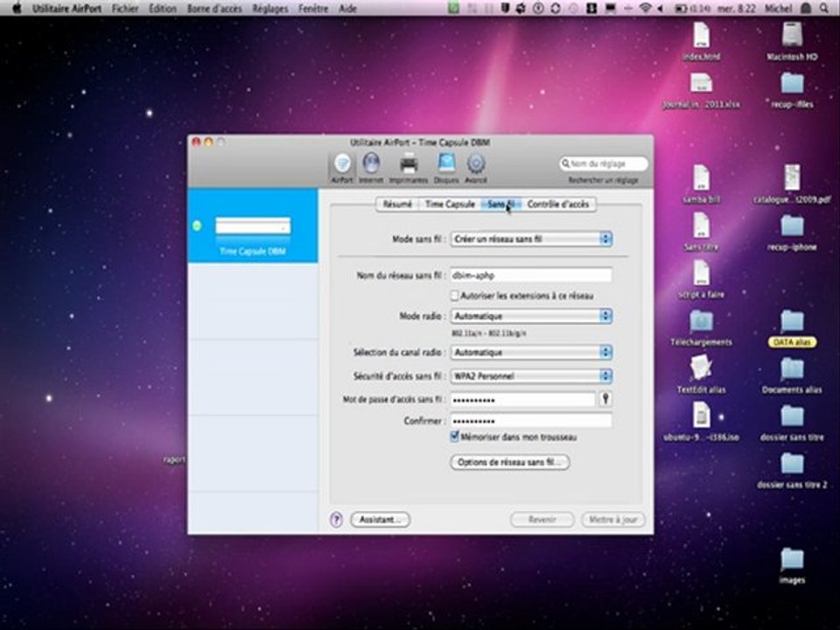840x630 pixels.
Task: Open the Fenêtre menu
Action: (313, 8)
